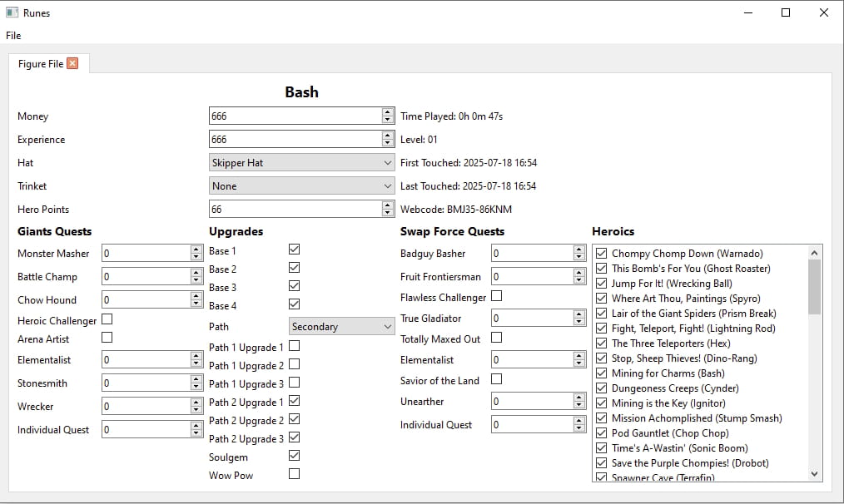
Task: Uncheck the Path 2 Upgrade 2 box
Action: (294, 419)
